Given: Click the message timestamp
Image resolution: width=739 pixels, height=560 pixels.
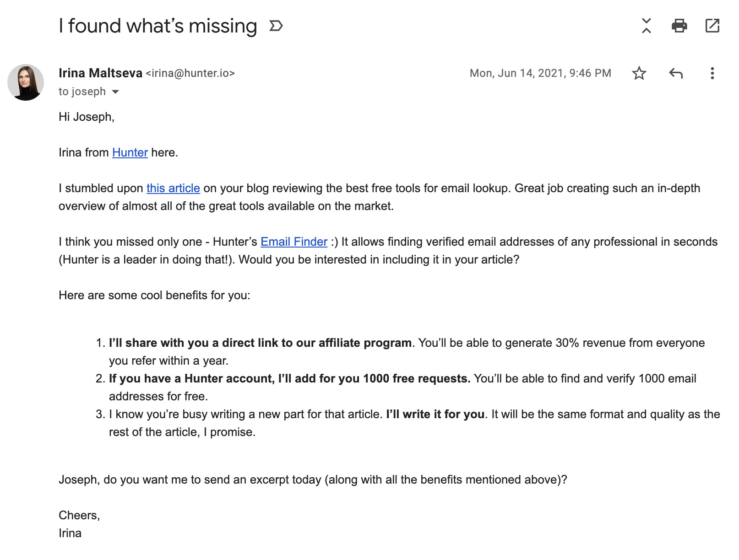Looking at the screenshot, I should click(540, 73).
